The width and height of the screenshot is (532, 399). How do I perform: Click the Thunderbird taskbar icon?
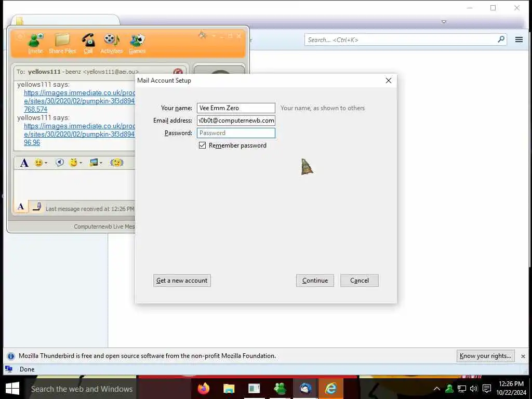(x=305, y=389)
